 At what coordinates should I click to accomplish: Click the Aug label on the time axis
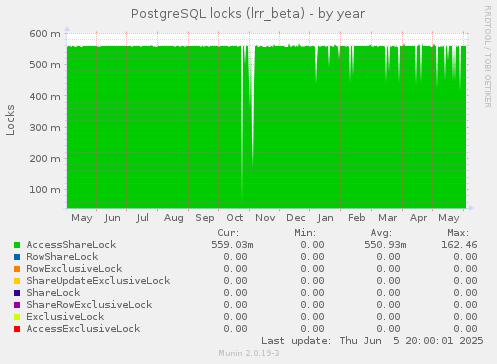coord(174,218)
